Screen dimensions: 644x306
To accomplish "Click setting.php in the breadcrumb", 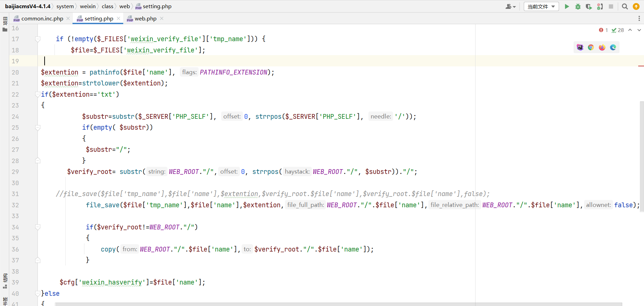I will pos(154,6).
